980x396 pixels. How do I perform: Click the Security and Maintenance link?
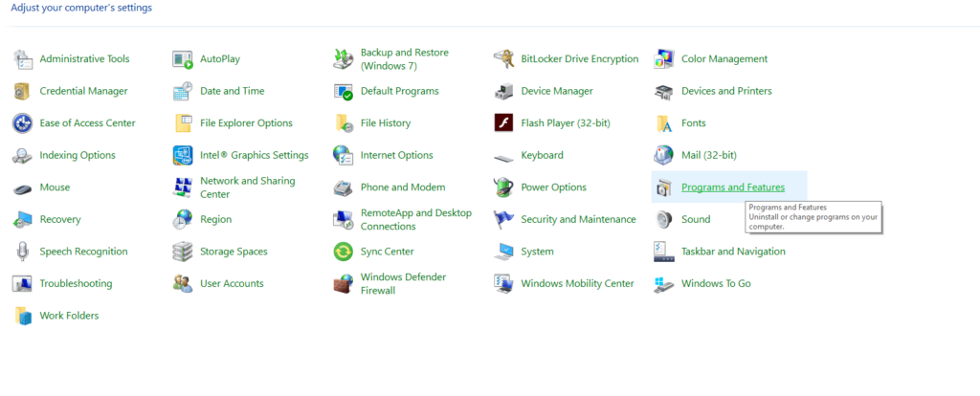tap(579, 219)
